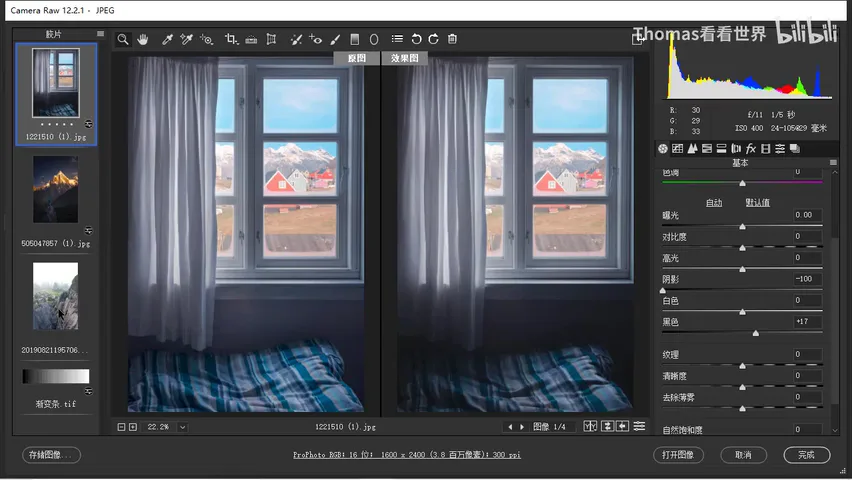Open the HSL adjustments tab

coord(707,148)
